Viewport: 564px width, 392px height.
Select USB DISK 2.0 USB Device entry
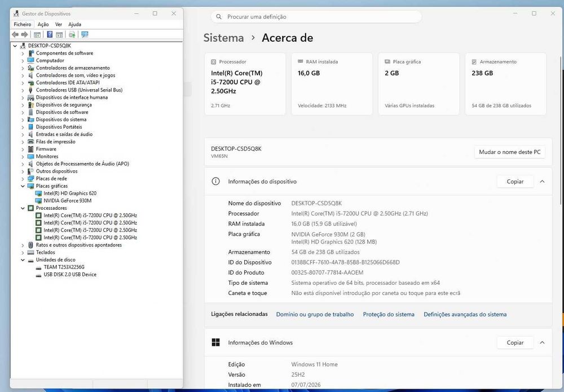click(x=70, y=274)
